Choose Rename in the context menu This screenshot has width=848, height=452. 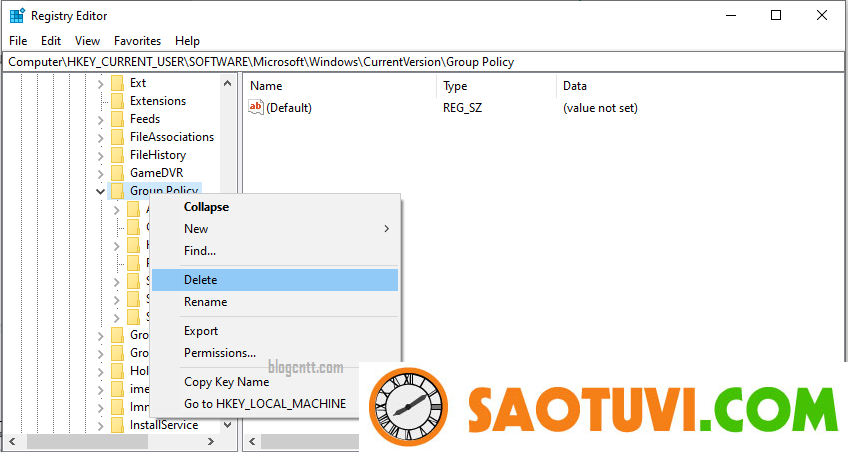click(x=275, y=302)
